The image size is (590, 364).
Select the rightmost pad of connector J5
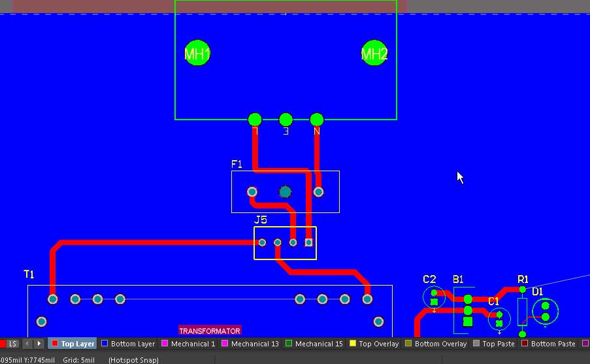pos(309,242)
